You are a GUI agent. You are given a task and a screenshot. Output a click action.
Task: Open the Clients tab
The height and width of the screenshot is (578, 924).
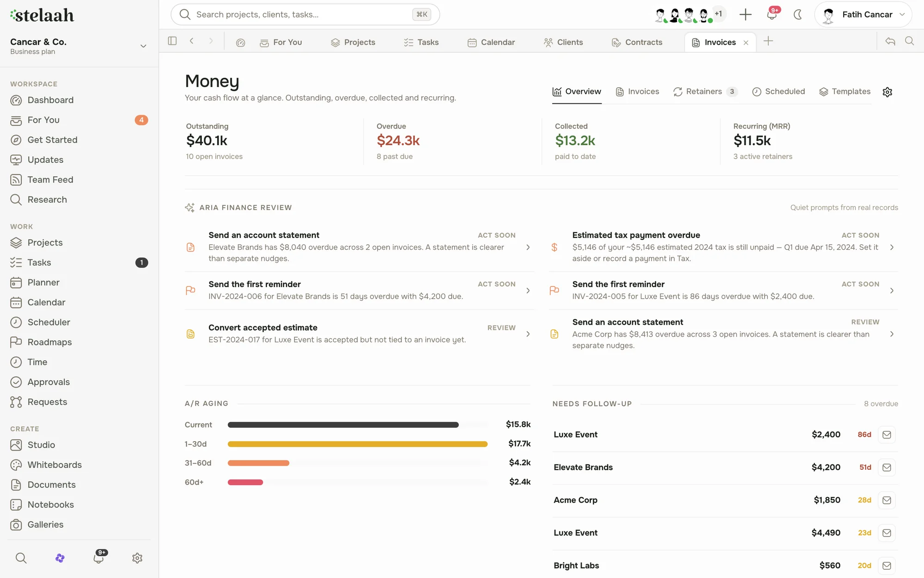pyautogui.click(x=563, y=43)
